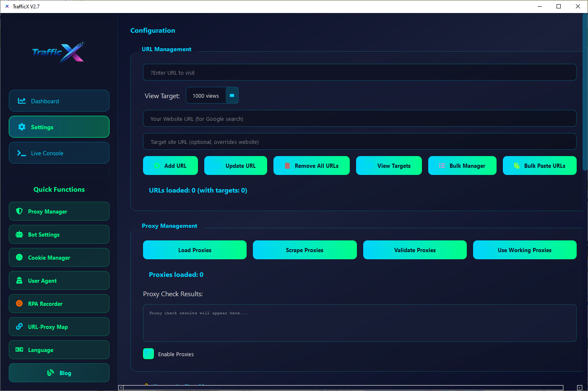Image resolution: width=588 pixels, height=391 pixels.
Task: Click the red trash icon on Remove All URLs
Action: tap(287, 166)
